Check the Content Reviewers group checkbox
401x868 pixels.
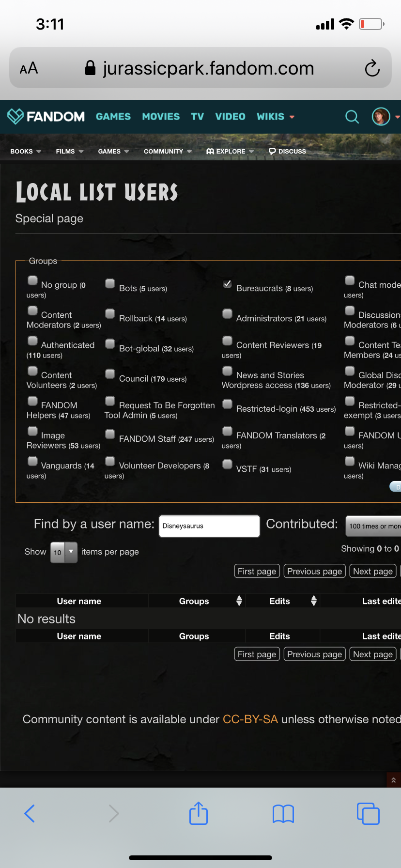[227, 341]
